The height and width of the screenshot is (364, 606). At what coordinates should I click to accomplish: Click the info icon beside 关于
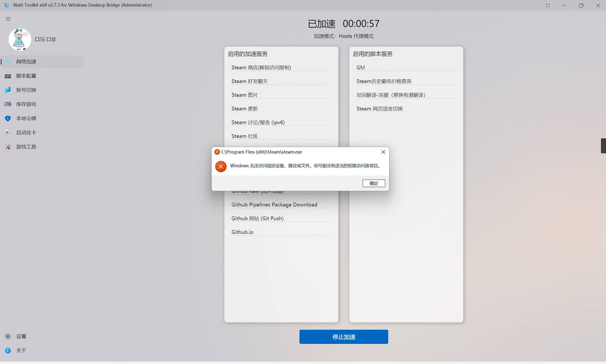click(x=8, y=351)
